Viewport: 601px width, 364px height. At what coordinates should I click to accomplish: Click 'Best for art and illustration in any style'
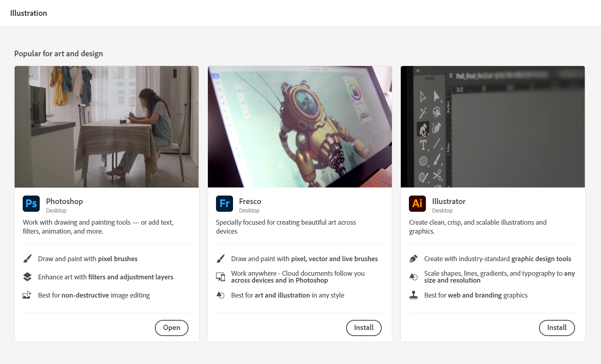click(x=287, y=295)
